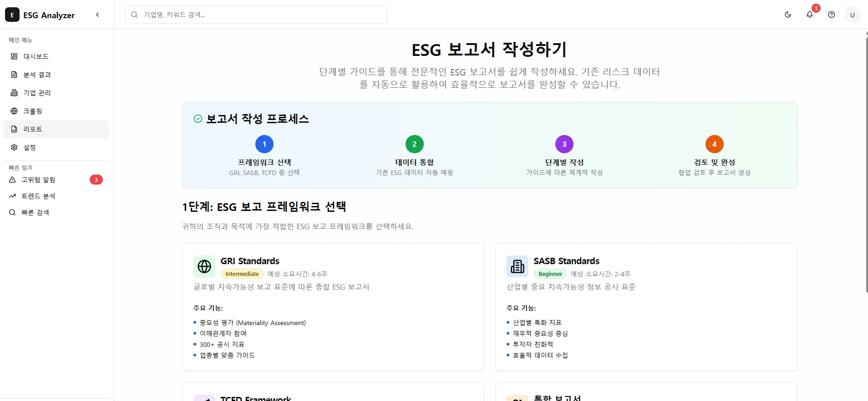Click the '업종별 맞춤 가이드' list item
Image resolution: width=868 pixels, height=401 pixels.
point(227,356)
